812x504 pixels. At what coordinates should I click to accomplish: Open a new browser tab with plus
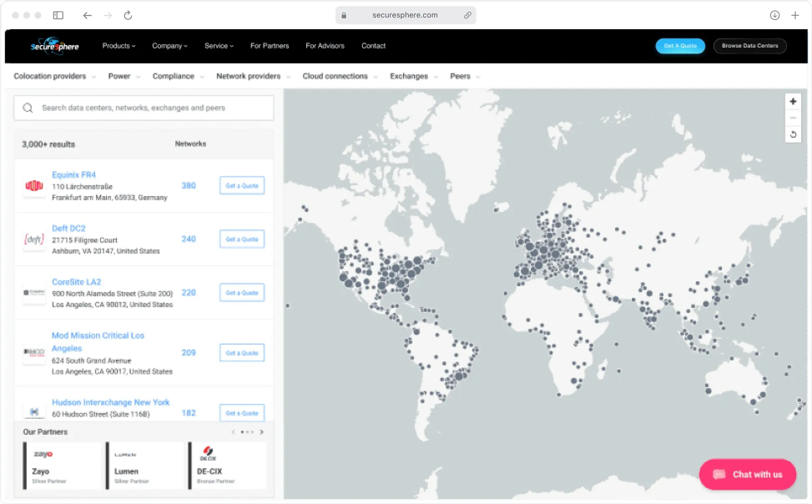point(795,15)
